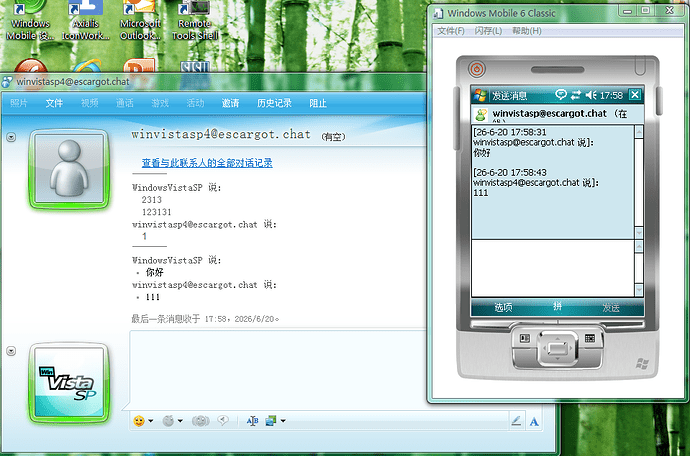This screenshot has width=690, height=456.
Task: Click into the mobile message input area
Action: click(553, 268)
